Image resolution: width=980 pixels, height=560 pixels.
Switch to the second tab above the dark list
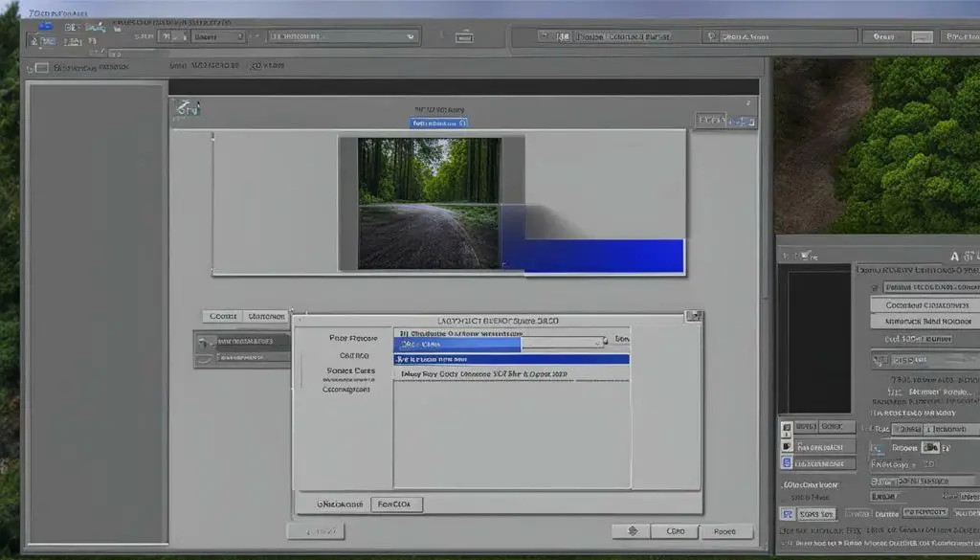[266, 316]
